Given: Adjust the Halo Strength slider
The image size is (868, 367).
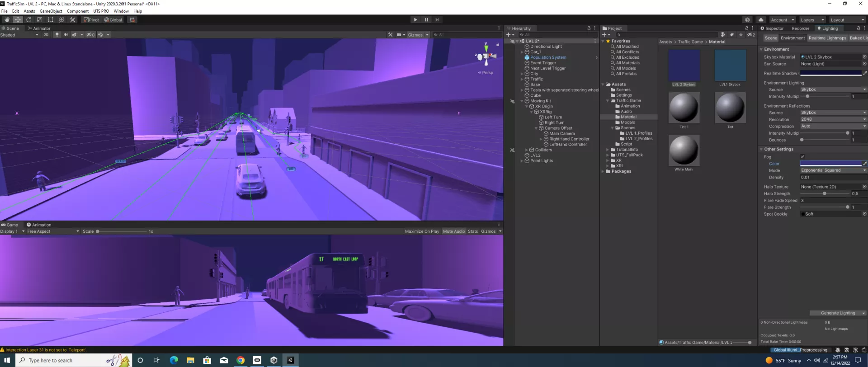Looking at the screenshot, I should tap(825, 193).
